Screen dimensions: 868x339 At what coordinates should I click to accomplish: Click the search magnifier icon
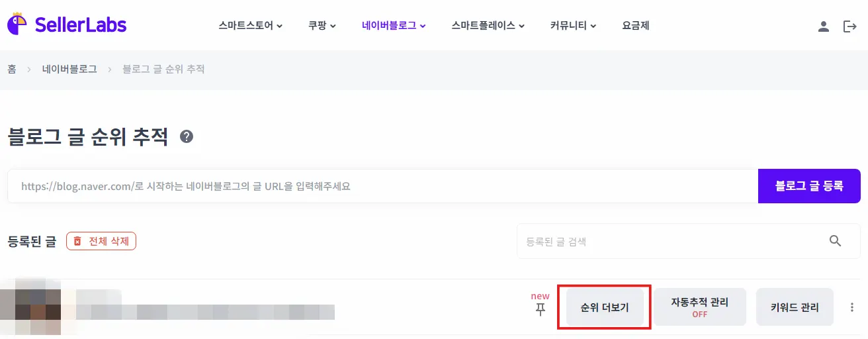(836, 241)
